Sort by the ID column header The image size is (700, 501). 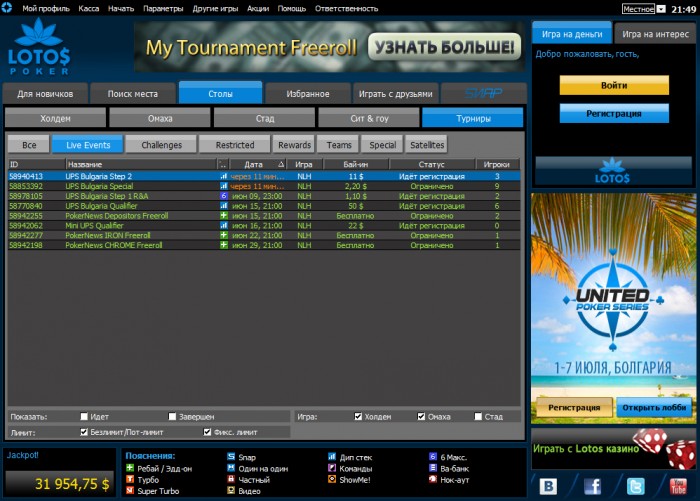pyautogui.click(x=37, y=164)
